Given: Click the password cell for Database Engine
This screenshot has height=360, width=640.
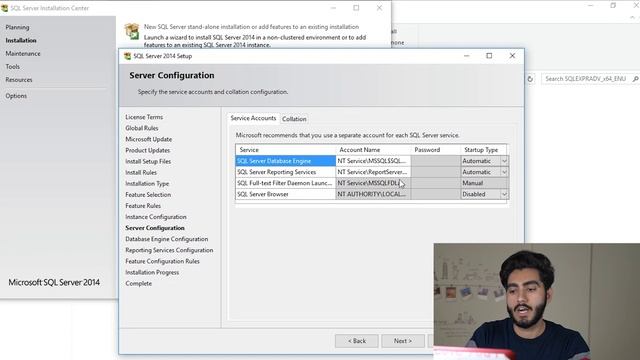Looking at the screenshot, I should (x=436, y=161).
